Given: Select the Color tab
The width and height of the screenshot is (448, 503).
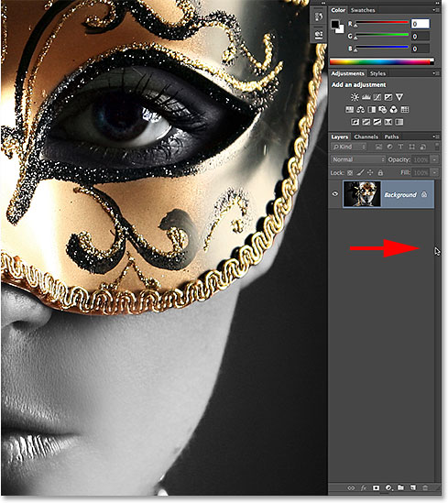Looking at the screenshot, I should coord(338,10).
